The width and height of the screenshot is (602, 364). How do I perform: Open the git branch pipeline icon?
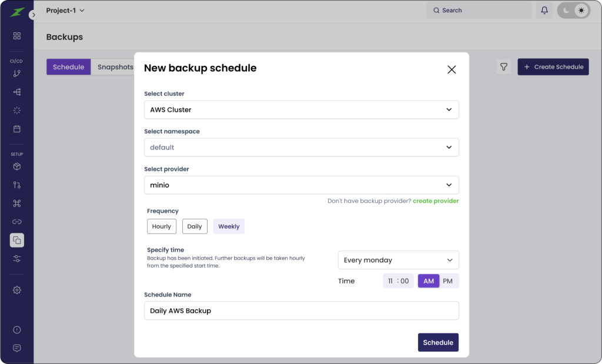pyautogui.click(x=17, y=74)
